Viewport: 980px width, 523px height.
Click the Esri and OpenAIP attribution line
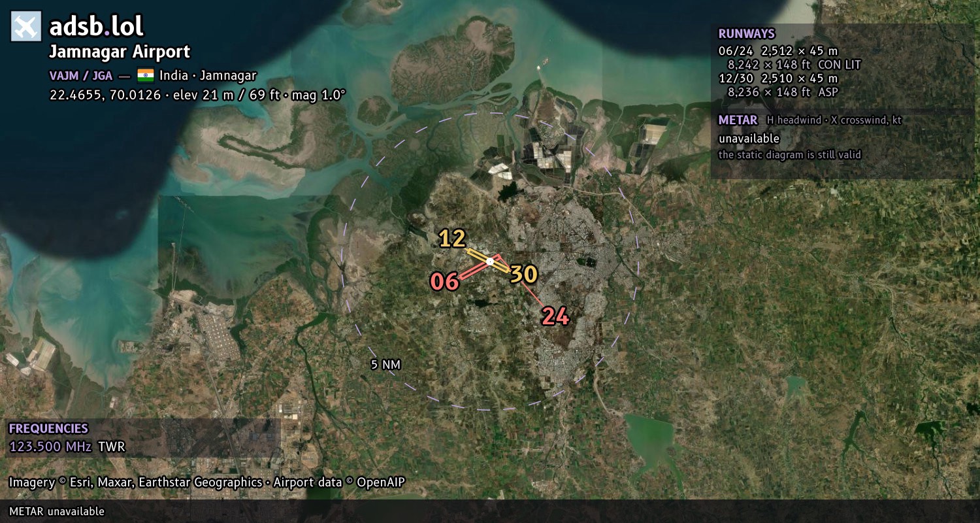coord(207,482)
